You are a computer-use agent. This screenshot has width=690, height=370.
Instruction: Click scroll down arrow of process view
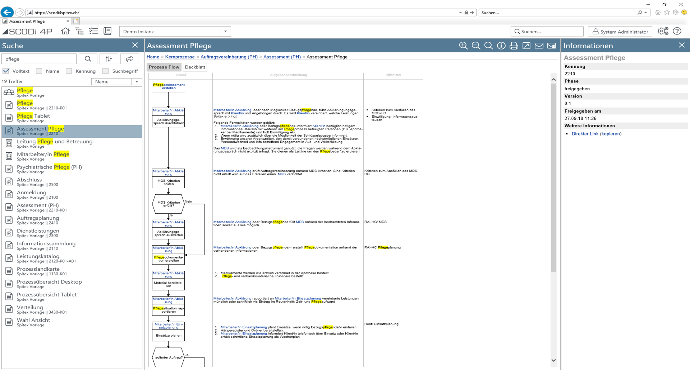pyautogui.click(x=554, y=361)
